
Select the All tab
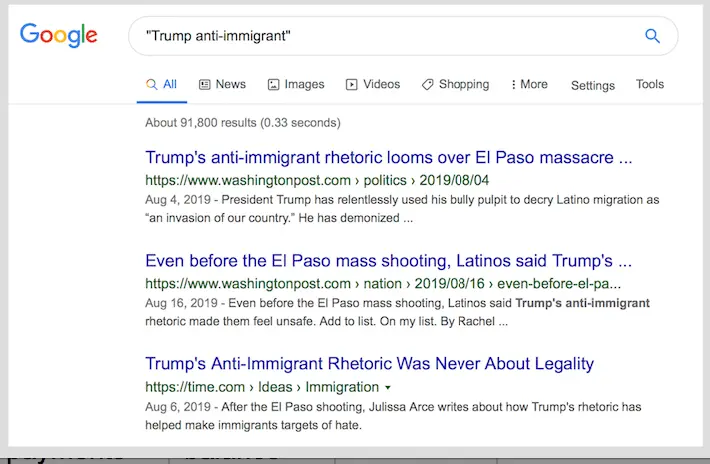pyautogui.click(x=162, y=84)
